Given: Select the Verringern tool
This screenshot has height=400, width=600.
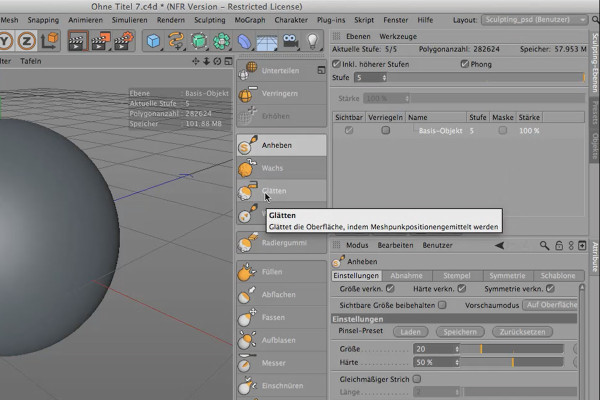Looking at the screenshot, I should tap(281, 93).
